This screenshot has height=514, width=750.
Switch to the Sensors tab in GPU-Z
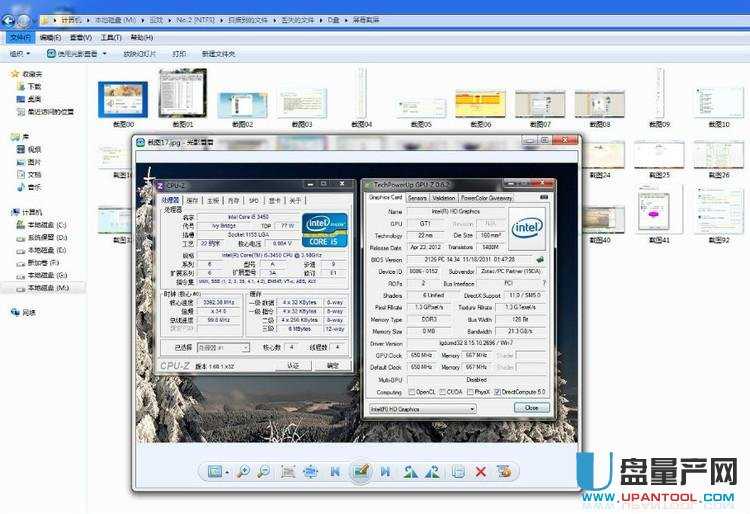(417, 198)
